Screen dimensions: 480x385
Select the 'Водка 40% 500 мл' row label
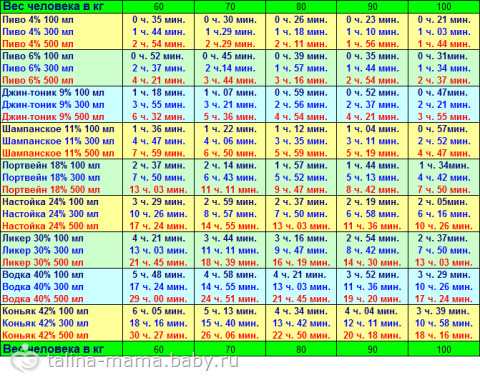43,299
